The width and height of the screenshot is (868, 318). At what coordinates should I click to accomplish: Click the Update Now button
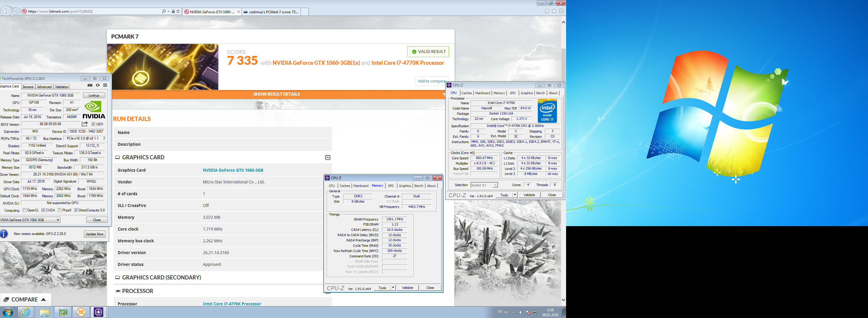[95, 234]
